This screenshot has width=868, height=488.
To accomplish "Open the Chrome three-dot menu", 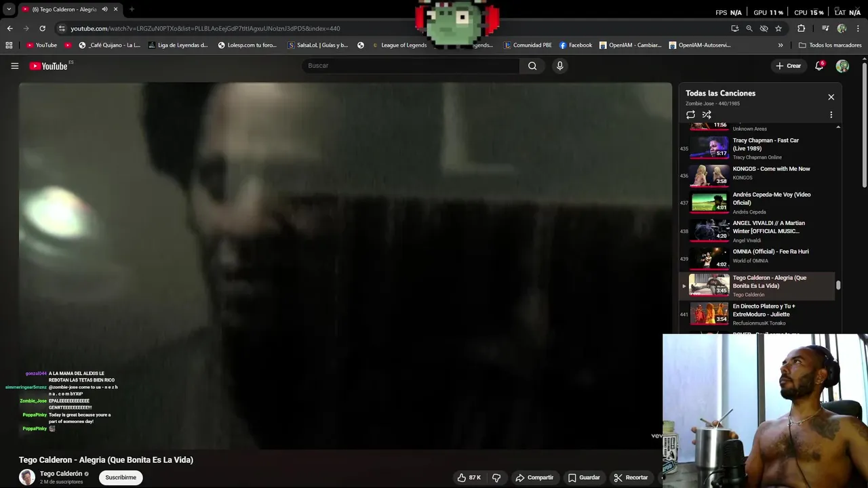I will coord(859,28).
